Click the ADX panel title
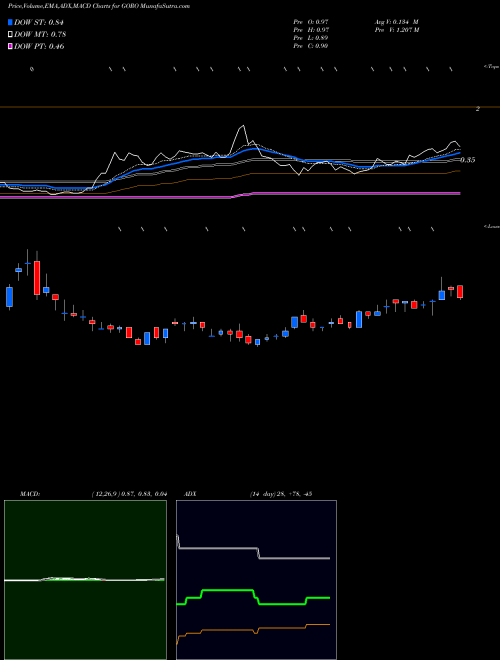The image size is (500, 660). click(x=190, y=494)
